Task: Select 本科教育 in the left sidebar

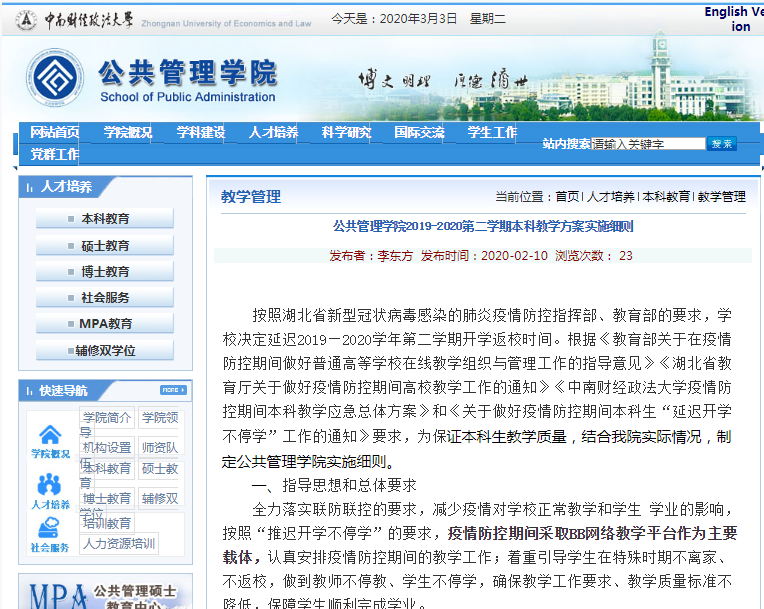Action: tap(105, 219)
